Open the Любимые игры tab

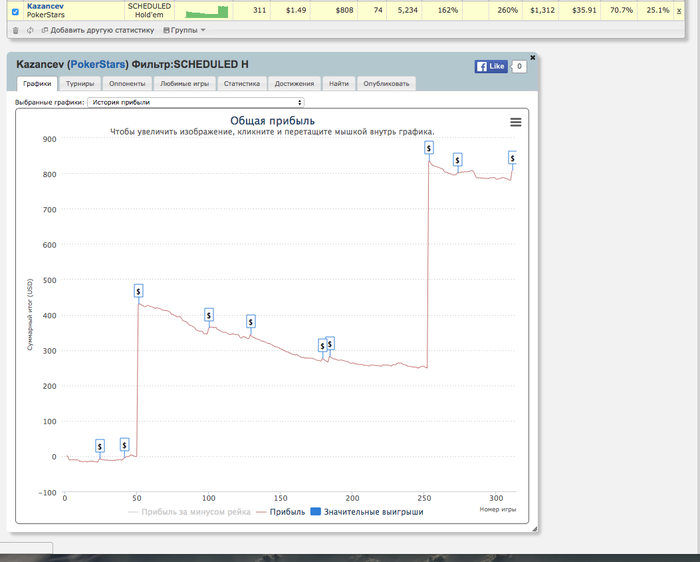pyautogui.click(x=184, y=83)
